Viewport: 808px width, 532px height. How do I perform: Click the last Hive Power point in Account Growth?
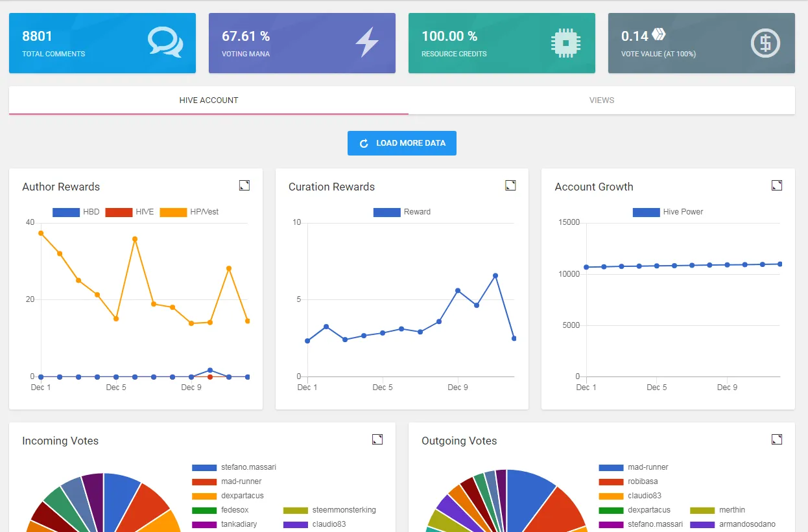(x=780, y=264)
